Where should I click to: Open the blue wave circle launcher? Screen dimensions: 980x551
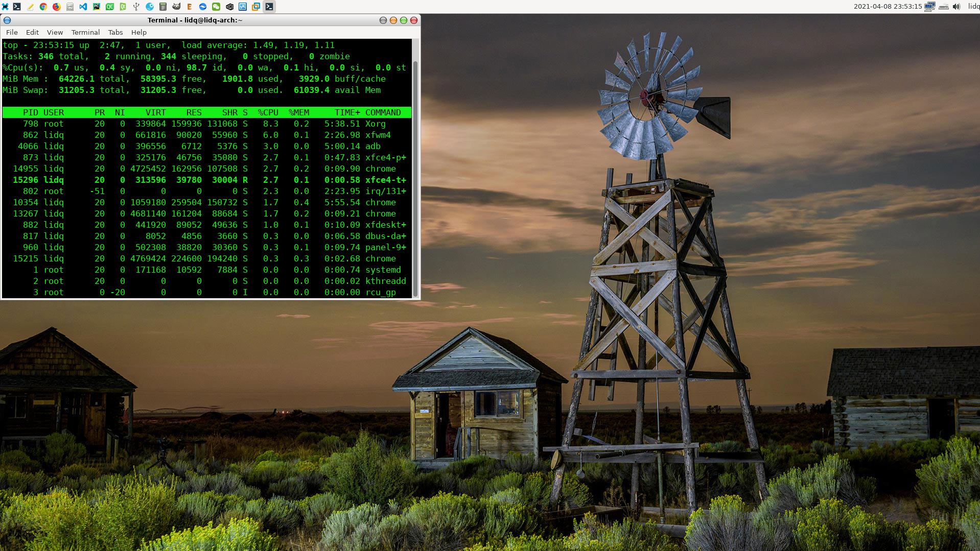point(203,7)
